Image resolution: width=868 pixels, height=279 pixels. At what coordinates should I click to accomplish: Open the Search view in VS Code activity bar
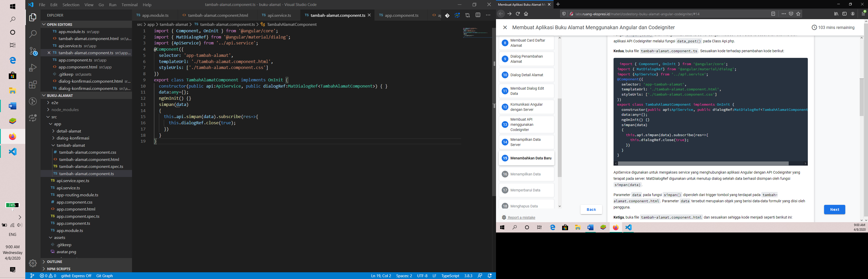click(33, 34)
